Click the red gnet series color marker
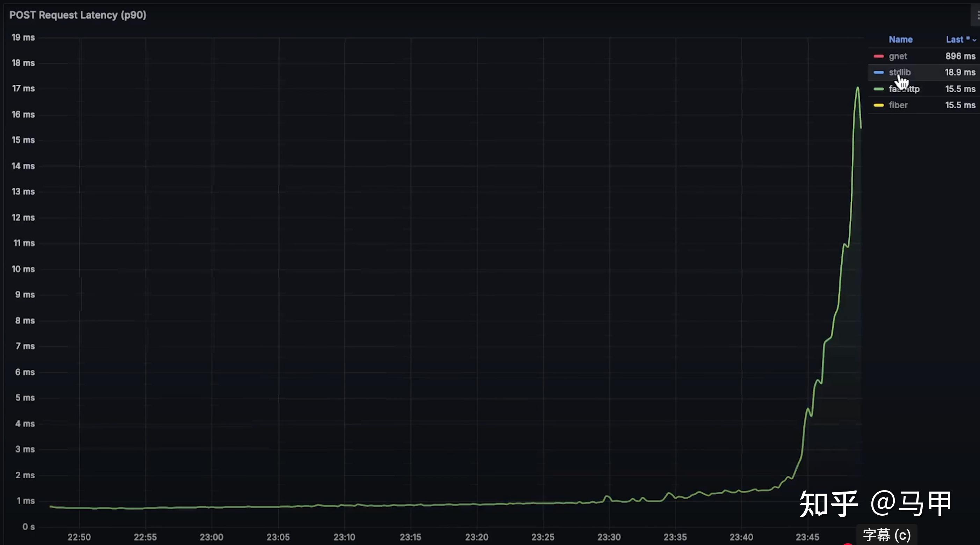Screen dimensions: 980x545 878,56
